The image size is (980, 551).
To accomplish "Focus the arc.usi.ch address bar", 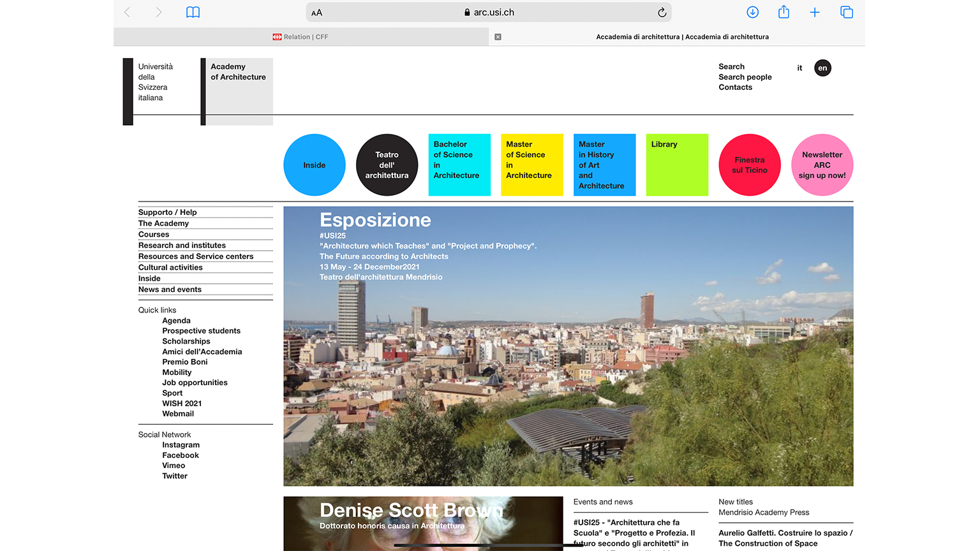I will click(489, 12).
